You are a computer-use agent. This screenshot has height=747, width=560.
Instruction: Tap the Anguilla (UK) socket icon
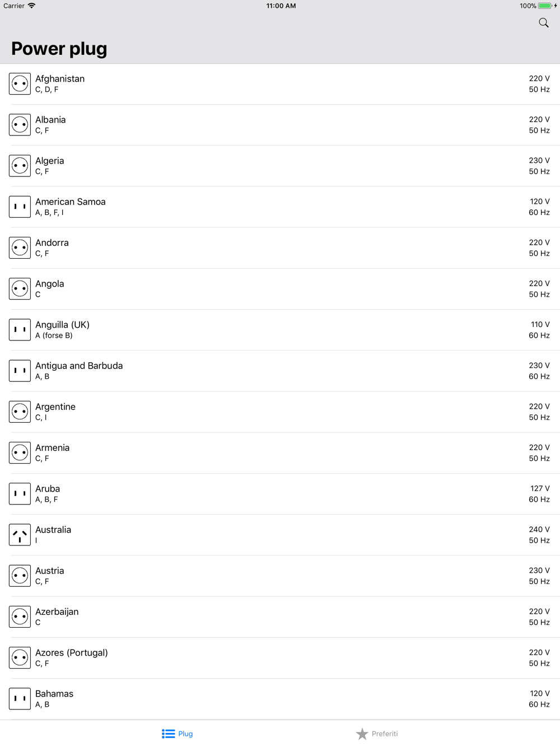(20, 330)
